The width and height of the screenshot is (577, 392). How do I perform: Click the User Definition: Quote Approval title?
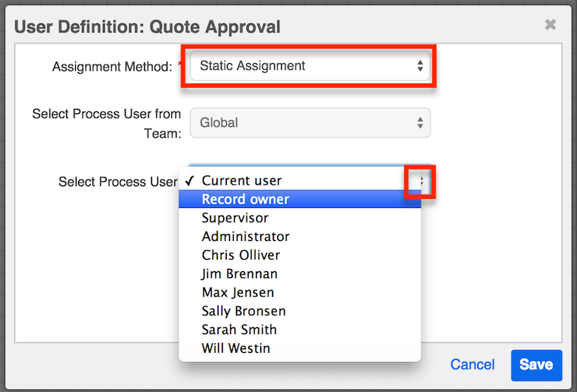(147, 28)
